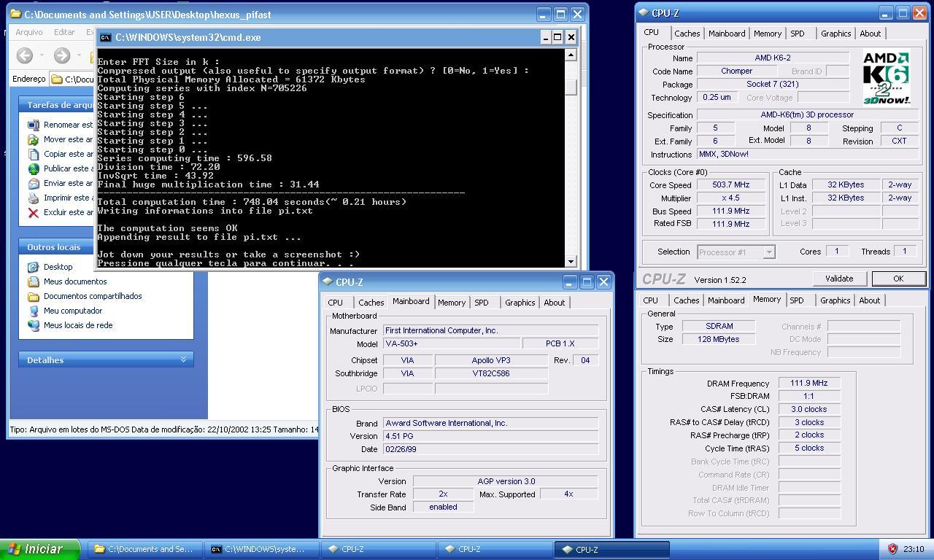Image resolution: width=934 pixels, height=560 pixels.
Task: Switch to SPD tab in top CPU-Z
Action: 798,34
